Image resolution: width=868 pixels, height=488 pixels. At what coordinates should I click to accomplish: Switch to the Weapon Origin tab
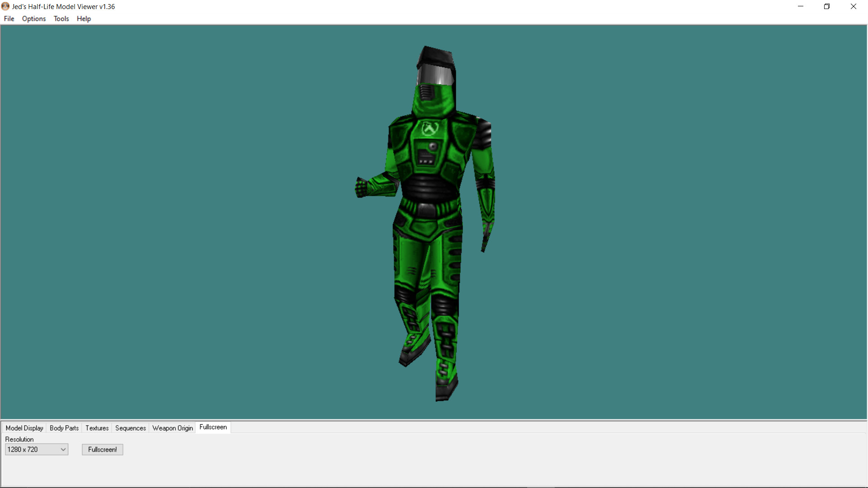point(172,428)
